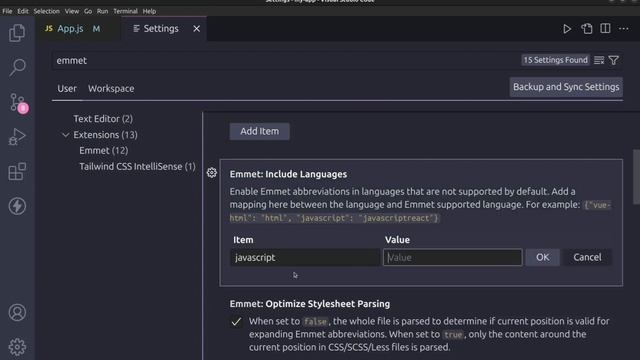Clear the settings search input
The width and height of the screenshot is (640, 360).
599,60
